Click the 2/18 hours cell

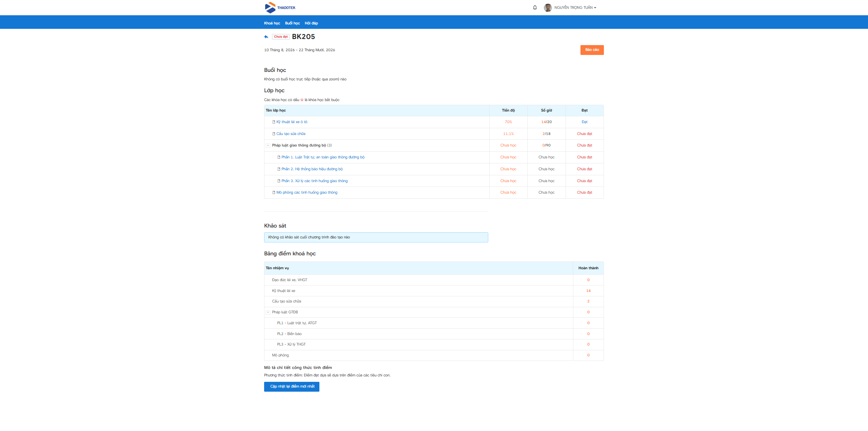547,134
